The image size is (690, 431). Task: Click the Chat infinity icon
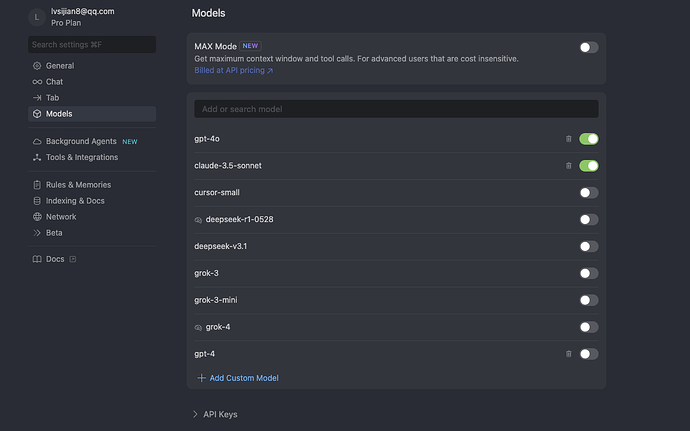click(37, 82)
